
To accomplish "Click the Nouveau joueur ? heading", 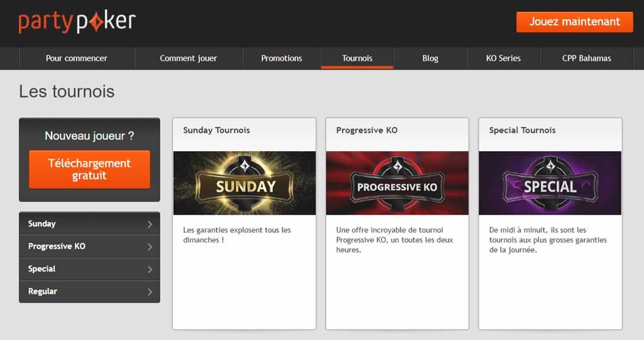I will click(x=89, y=135).
